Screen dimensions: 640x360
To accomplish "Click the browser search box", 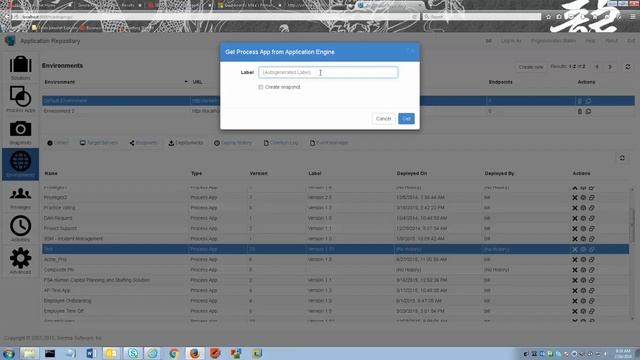I will point(482,17).
